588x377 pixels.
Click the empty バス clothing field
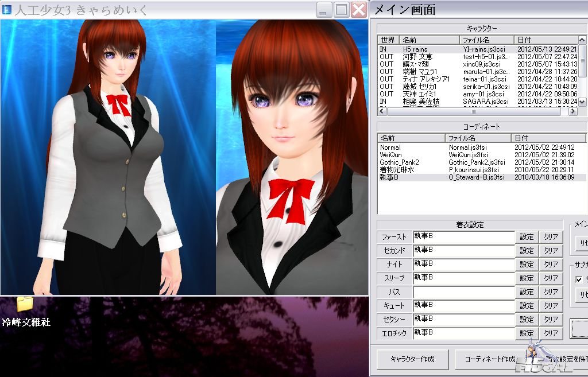(x=463, y=292)
